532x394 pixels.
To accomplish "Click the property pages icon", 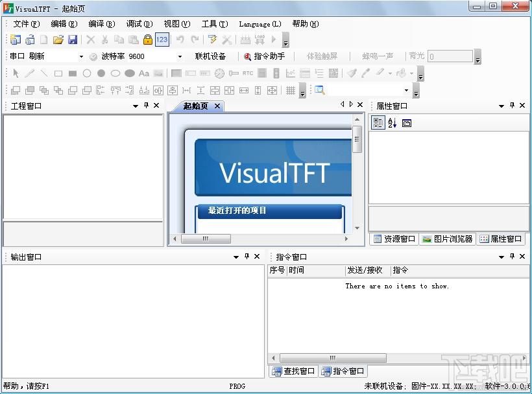I will pyautogui.click(x=407, y=123).
